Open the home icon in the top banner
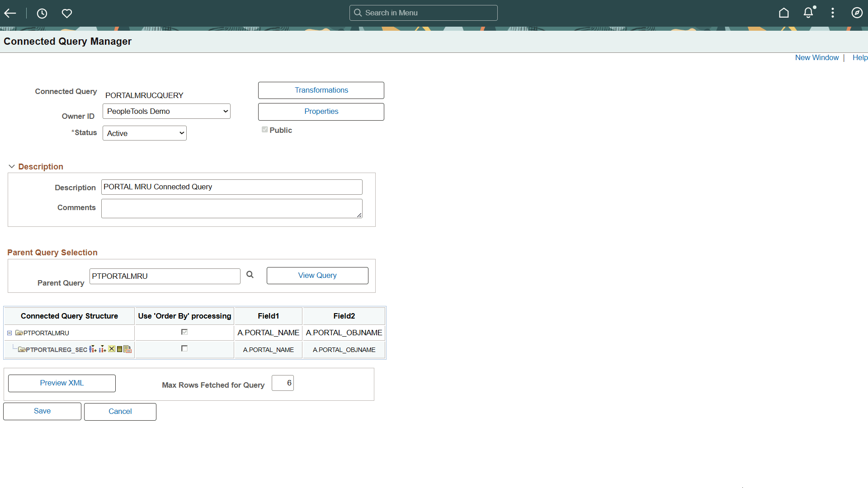The image size is (868, 488). coord(784,13)
